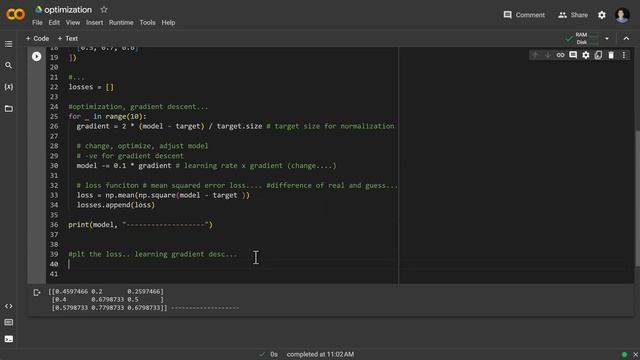Open the File menu
640x360 pixels.
37,22
